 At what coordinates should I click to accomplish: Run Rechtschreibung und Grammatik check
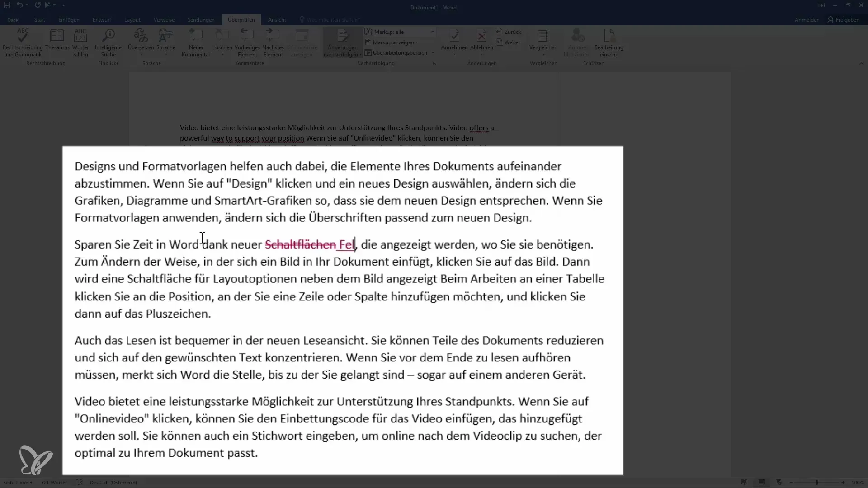[23, 43]
